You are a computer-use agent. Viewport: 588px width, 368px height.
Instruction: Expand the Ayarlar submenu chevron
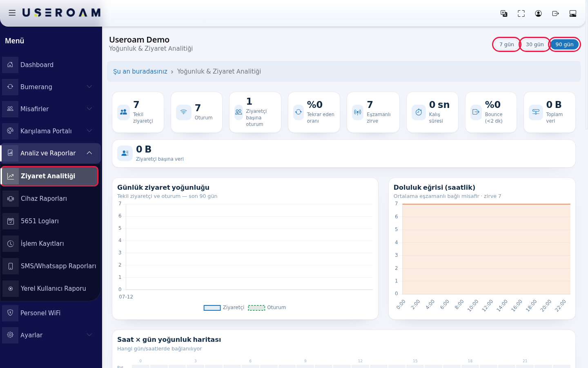pyautogui.click(x=89, y=335)
